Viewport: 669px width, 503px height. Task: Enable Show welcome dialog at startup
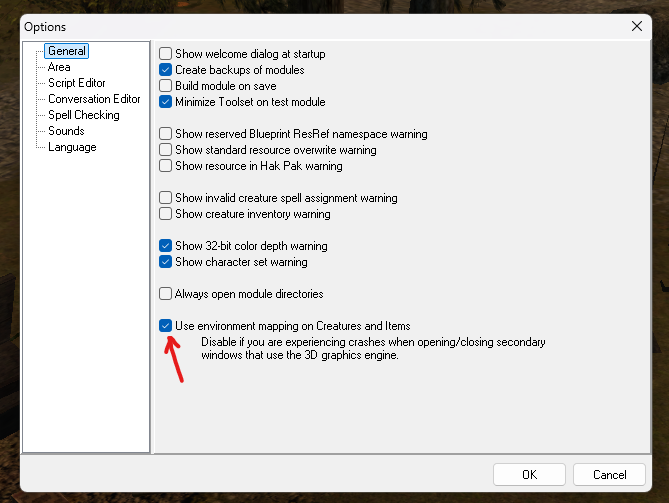click(x=166, y=54)
